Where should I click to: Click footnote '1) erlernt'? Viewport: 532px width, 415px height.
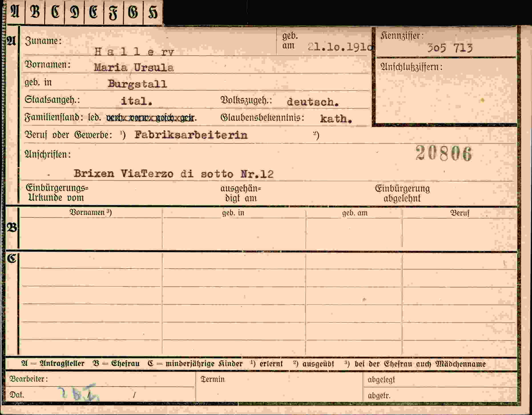coord(266,364)
